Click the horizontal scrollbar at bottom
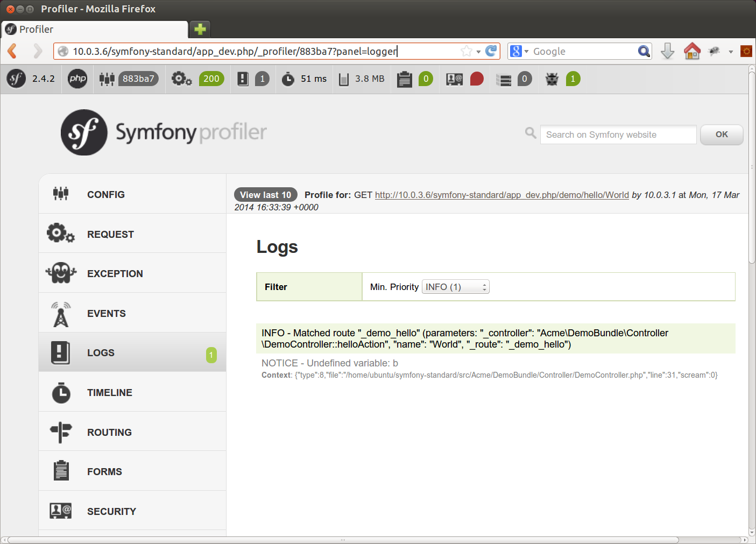The width and height of the screenshot is (756, 544). [x=343, y=540]
